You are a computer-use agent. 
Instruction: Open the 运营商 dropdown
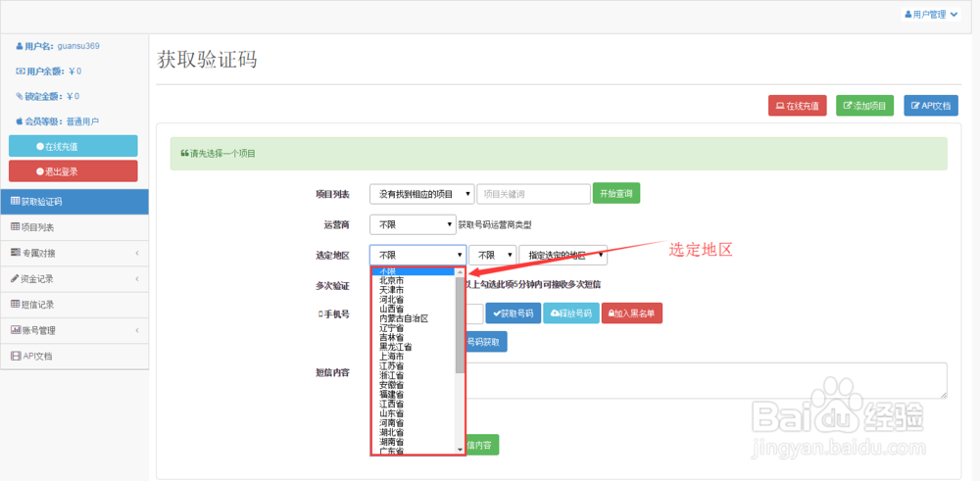pyautogui.click(x=413, y=224)
